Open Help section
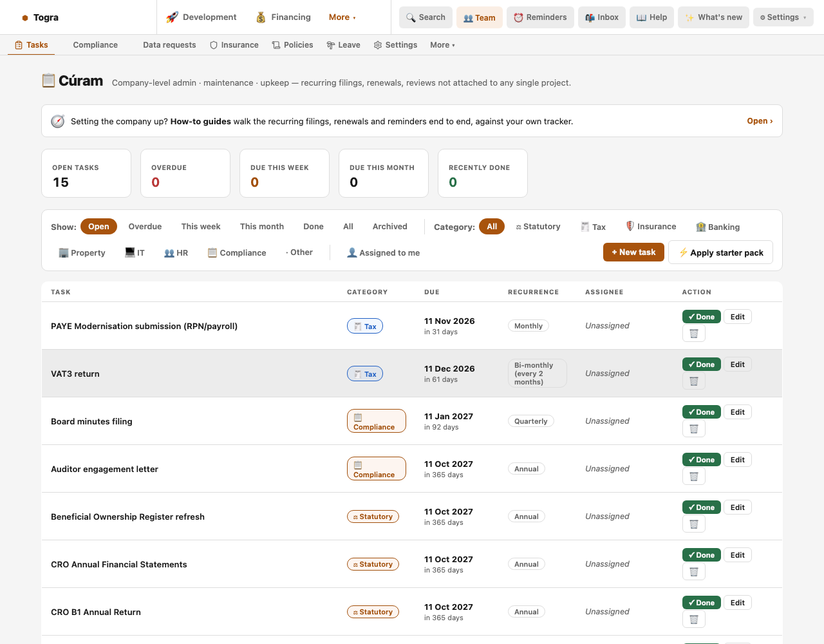824x644 pixels. [x=651, y=17]
